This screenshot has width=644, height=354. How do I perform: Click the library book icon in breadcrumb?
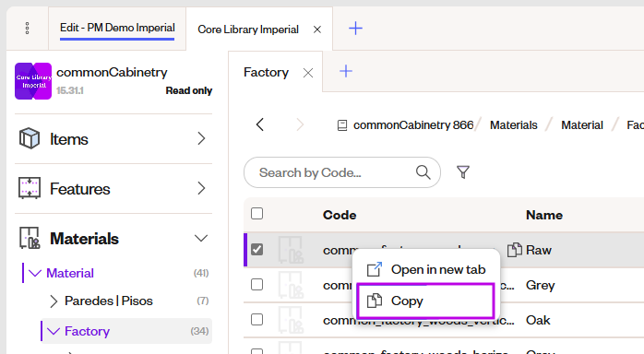pyautogui.click(x=342, y=125)
